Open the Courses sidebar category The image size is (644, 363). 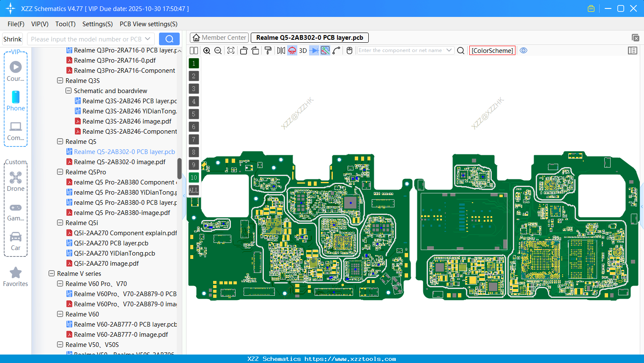pyautogui.click(x=16, y=71)
